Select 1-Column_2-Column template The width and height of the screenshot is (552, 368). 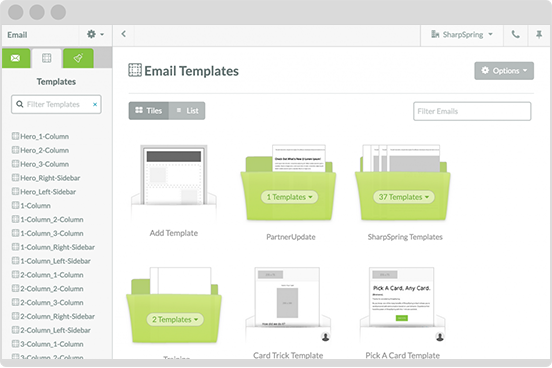point(48,219)
